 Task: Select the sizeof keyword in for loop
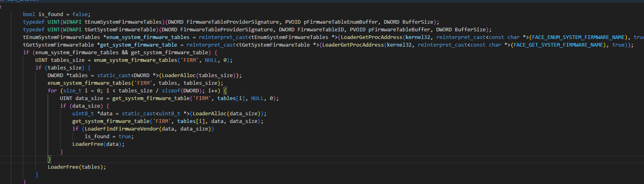(x=171, y=91)
